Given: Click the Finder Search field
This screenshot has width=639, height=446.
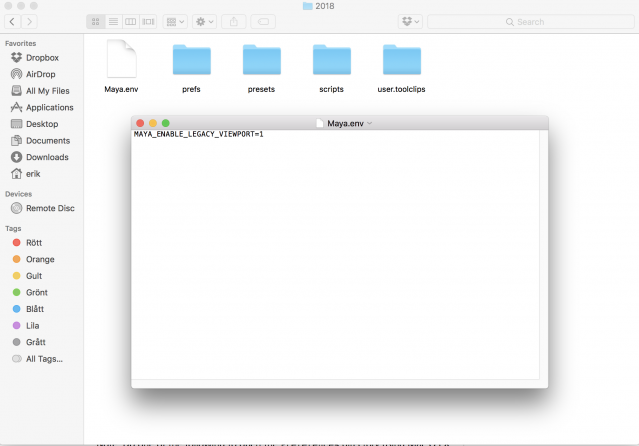Looking at the screenshot, I should [x=531, y=22].
